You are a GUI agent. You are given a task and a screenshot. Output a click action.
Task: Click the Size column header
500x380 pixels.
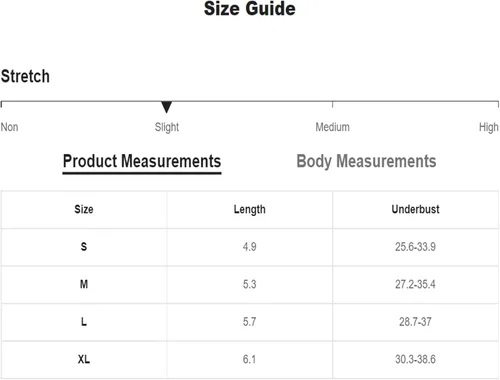[84, 209]
